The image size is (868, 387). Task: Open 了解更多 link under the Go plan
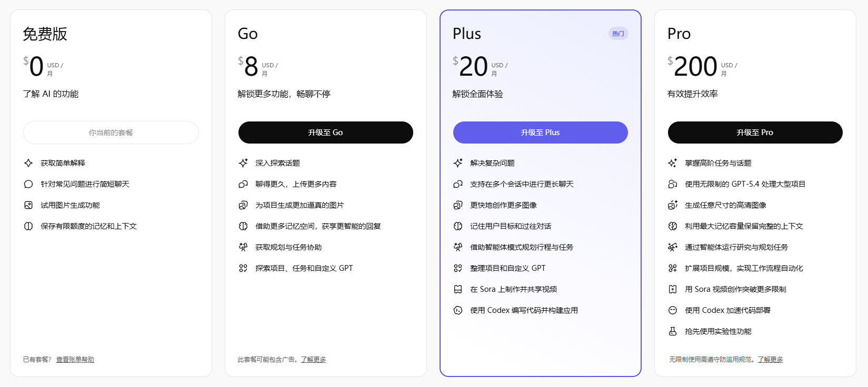[313, 360]
